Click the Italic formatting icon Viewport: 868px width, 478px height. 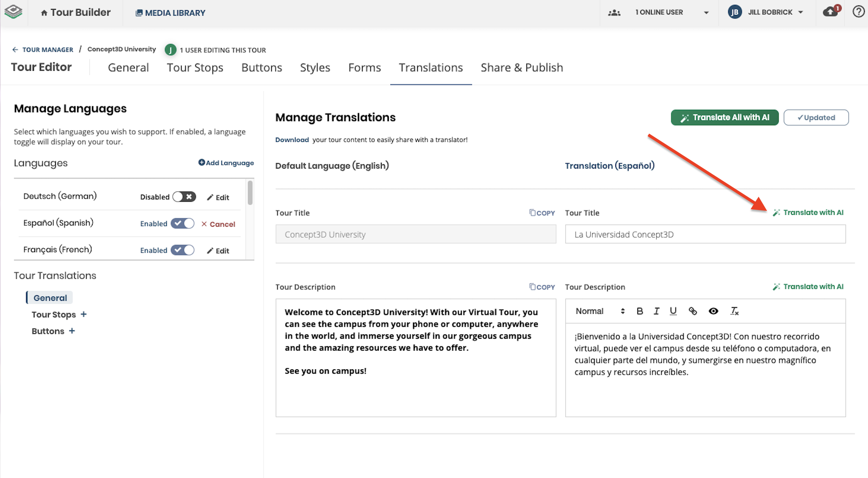coord(656,311)
